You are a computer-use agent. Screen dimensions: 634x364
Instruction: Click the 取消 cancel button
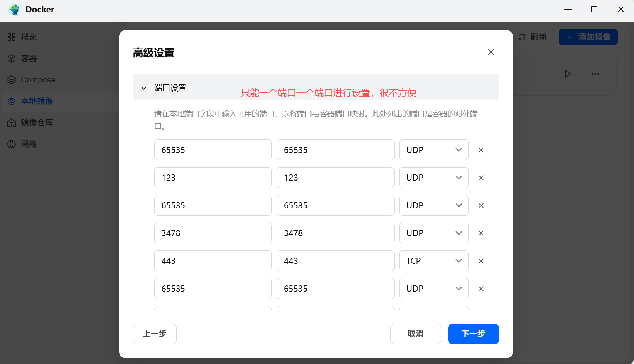[415, 334]
